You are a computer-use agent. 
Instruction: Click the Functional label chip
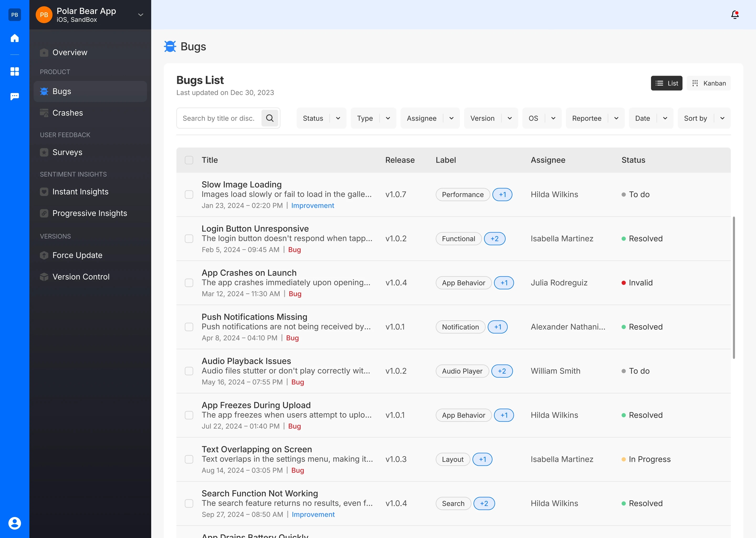458,239
